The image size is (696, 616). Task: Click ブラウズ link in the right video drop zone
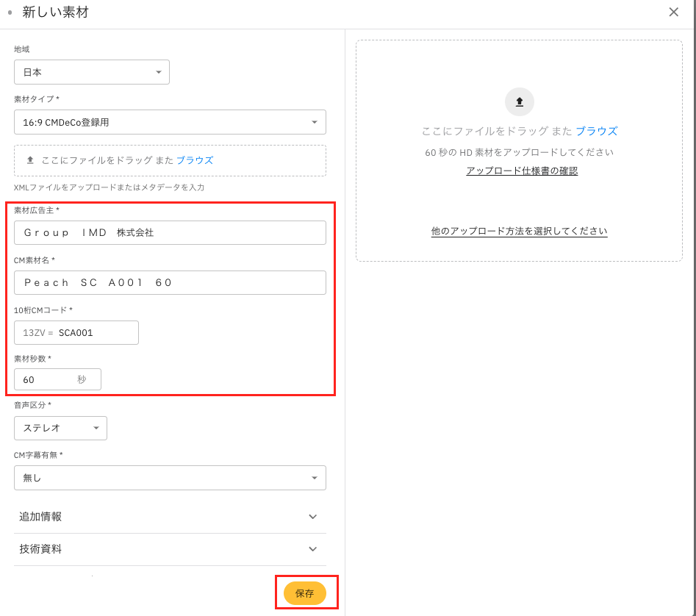[596, 131]
